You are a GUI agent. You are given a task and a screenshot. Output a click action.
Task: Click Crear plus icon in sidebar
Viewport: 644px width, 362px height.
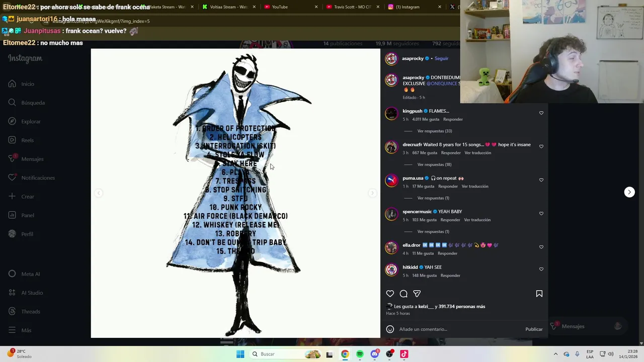coord(12,196)
